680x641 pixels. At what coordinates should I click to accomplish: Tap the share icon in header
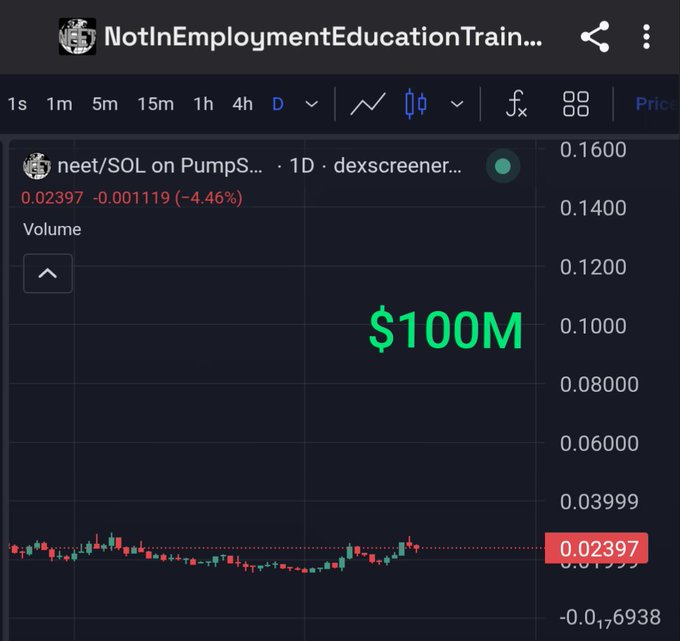[x=595, y=36]
